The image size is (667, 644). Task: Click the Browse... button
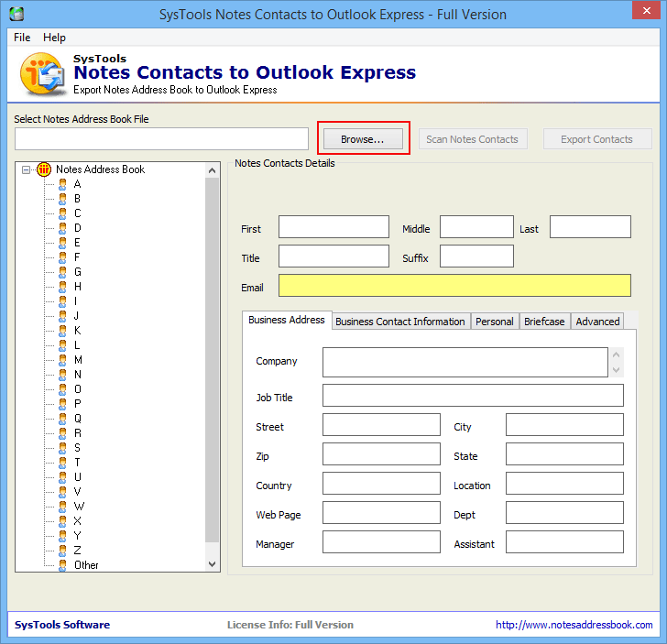(363, 139)
